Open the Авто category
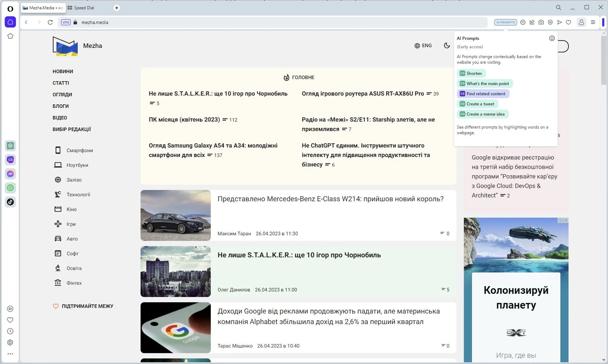 [66, 239]
